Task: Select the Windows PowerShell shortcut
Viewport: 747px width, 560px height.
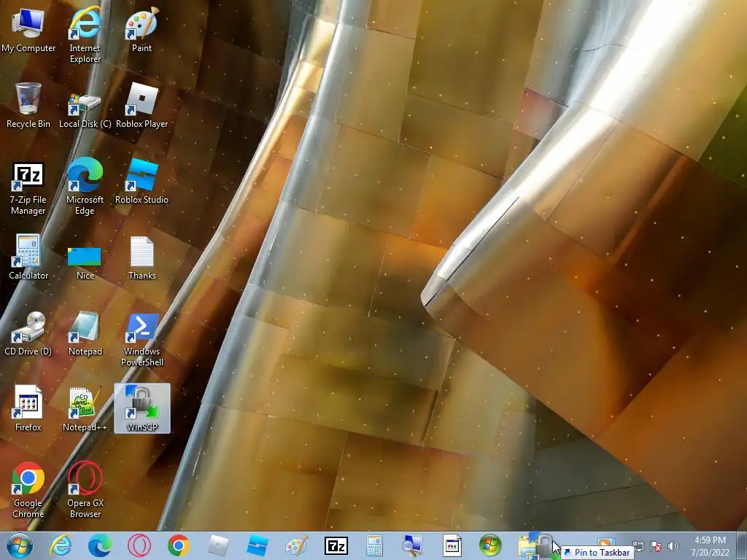Action: tap(142, 340)
